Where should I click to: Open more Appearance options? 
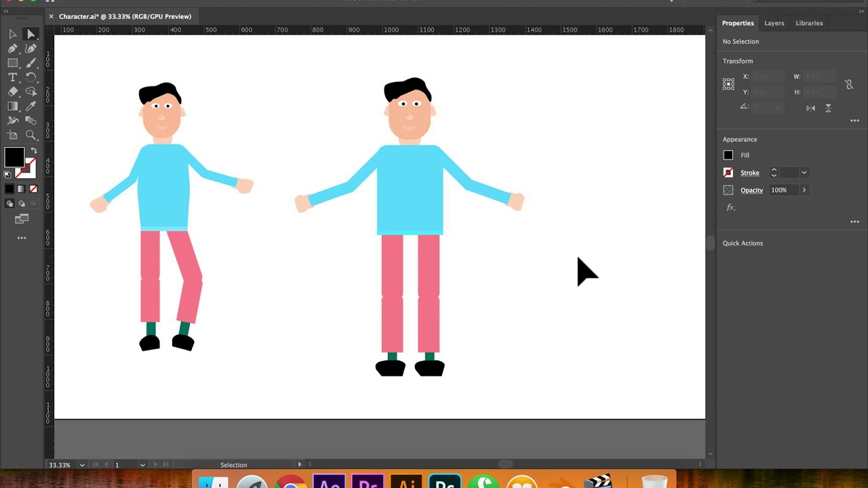coord(854,222)
